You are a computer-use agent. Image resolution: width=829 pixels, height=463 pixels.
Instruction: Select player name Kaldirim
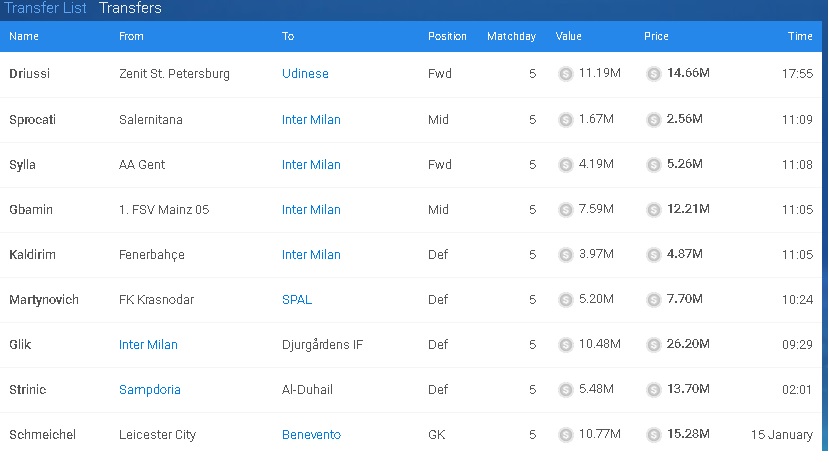click(32, 255)
